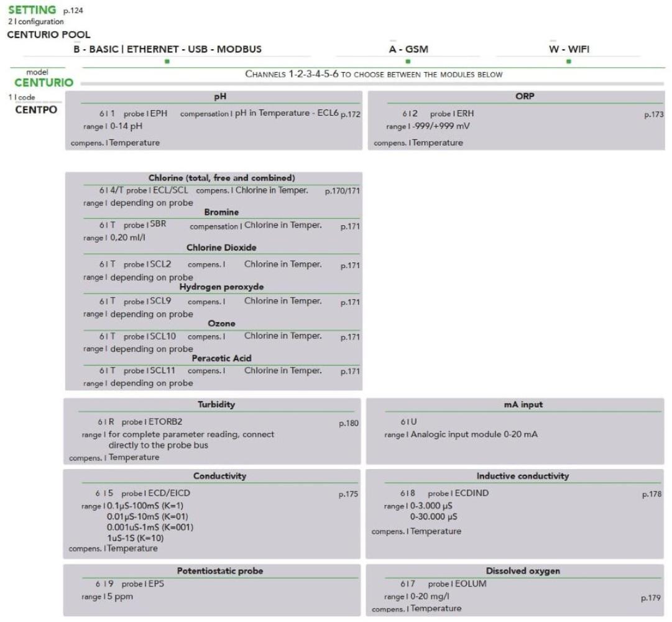672x622 pixels.
Task: Select the ECDIND probe entry
Action: pyautogui.click(x=472, y=493)
